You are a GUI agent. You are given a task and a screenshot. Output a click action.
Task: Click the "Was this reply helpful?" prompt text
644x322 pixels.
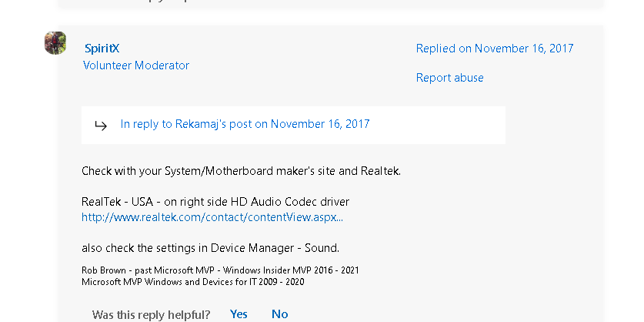[151, 315]
